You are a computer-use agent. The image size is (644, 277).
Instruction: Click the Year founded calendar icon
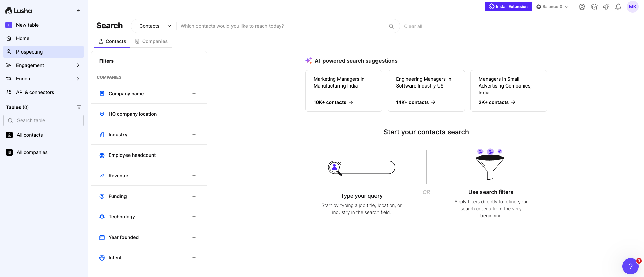[102, 237]
